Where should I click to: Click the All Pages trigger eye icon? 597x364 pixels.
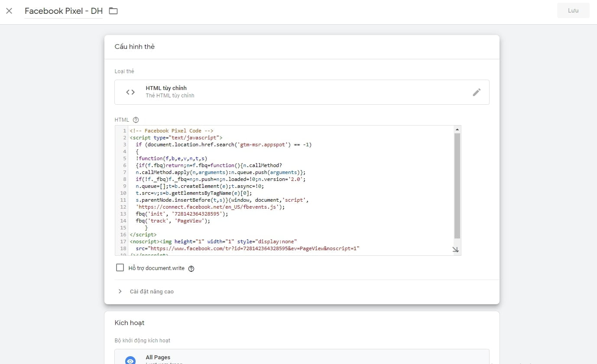tap(130, 360)
